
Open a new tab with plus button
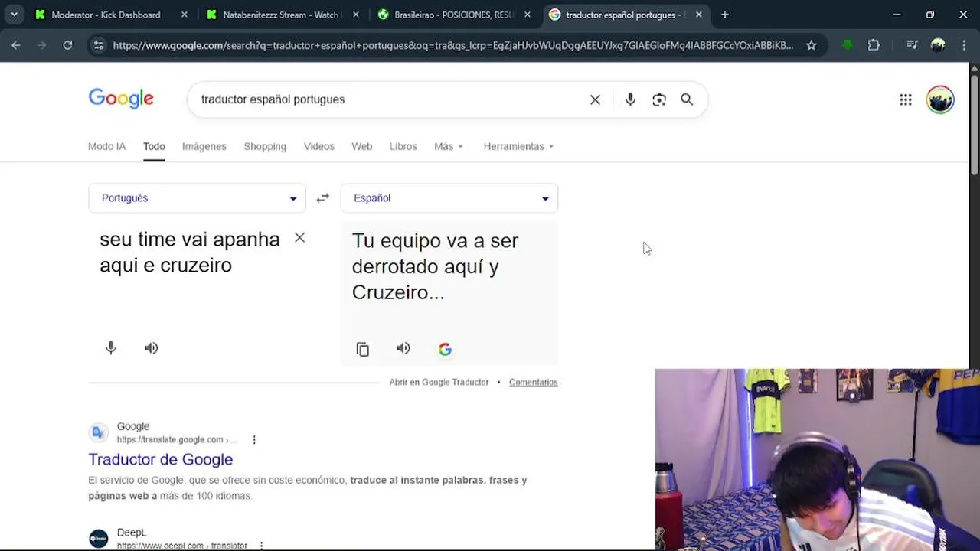click(x=724, y=15)
